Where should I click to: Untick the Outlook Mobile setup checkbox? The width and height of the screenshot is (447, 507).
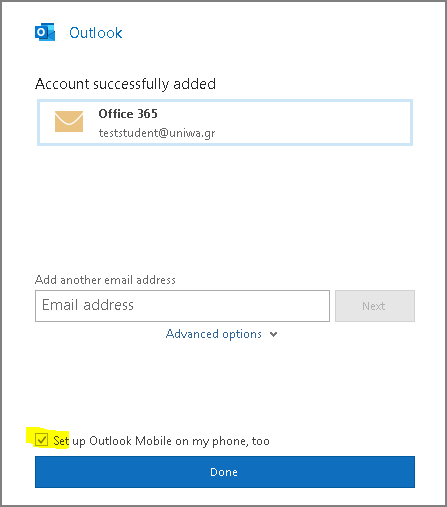[x=42, y=440]
